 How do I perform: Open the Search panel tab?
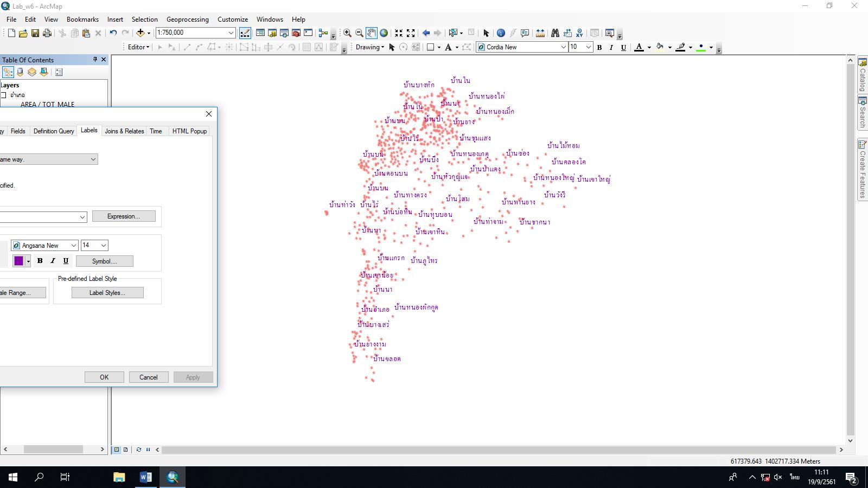(862, 108)
